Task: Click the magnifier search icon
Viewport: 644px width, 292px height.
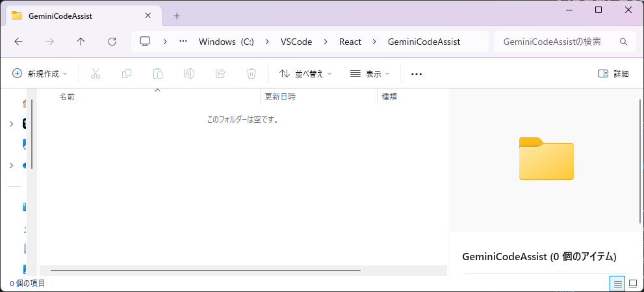Action: pos(623,42)
